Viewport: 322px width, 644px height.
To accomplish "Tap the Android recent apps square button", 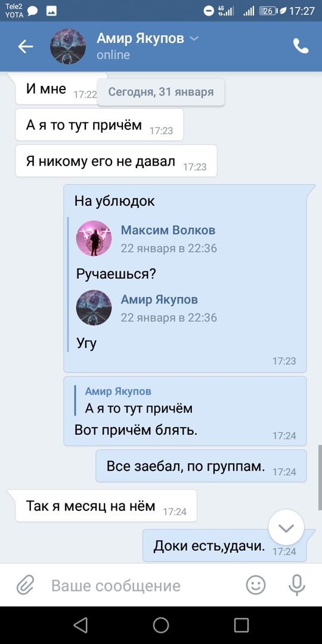I will click(241, 625).
